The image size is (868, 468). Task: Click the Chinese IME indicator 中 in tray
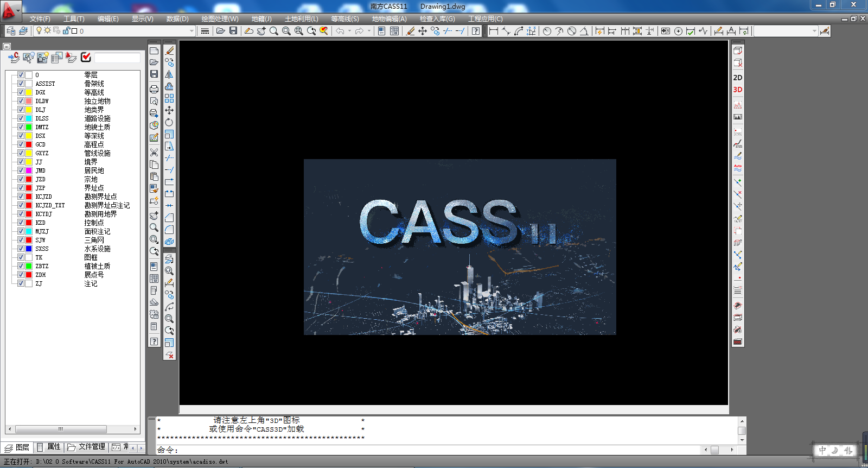pyautogui.click(x=822, y=450)
